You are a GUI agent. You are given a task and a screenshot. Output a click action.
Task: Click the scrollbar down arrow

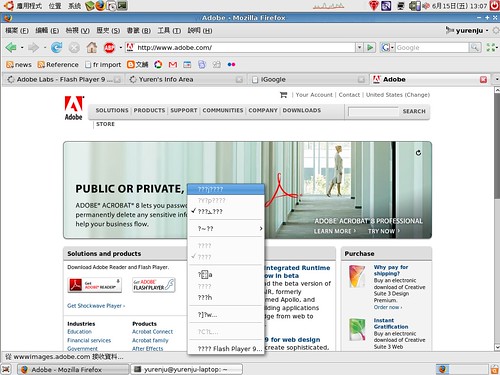tap(497, 347)
